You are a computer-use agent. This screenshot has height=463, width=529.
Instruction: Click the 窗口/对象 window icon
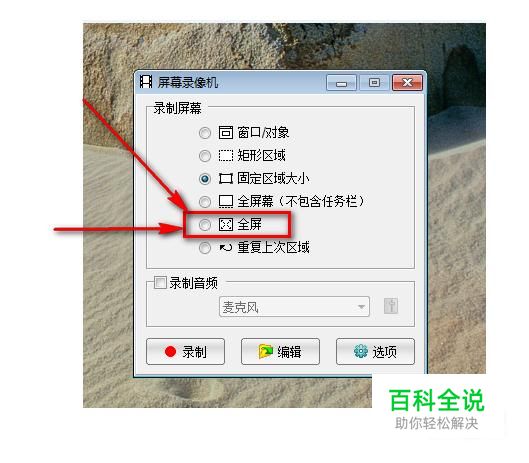tap(226, 132)
